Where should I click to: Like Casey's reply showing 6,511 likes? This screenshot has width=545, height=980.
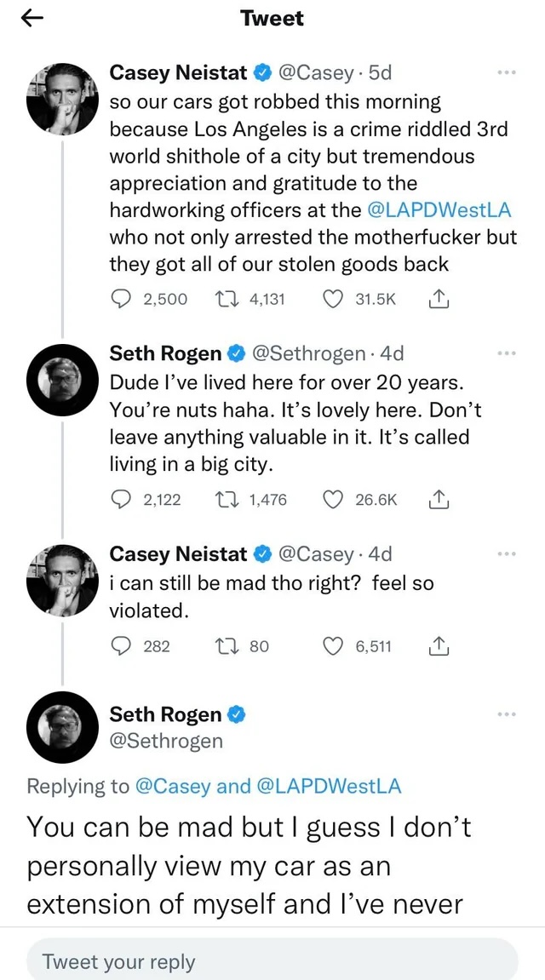(333, 645)
